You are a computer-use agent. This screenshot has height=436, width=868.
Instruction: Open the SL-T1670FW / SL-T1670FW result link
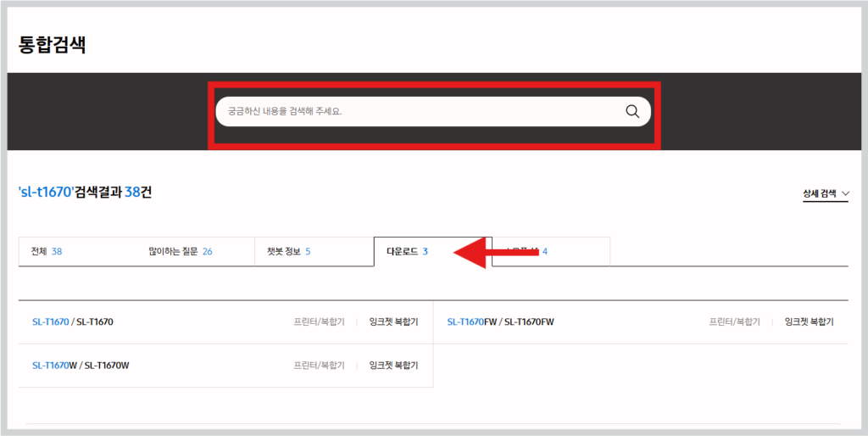[x=500, y=321]
